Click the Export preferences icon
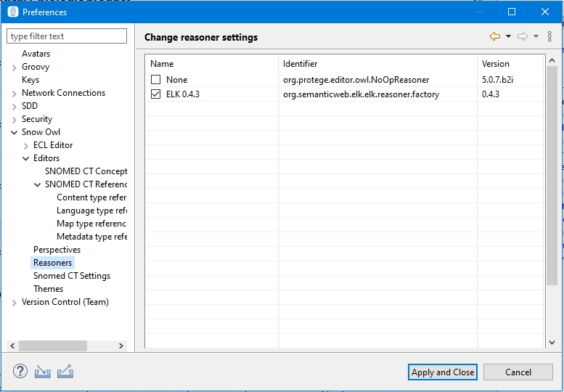The height and width of the screenshot is (392, 564). click(x=65, y=372)
